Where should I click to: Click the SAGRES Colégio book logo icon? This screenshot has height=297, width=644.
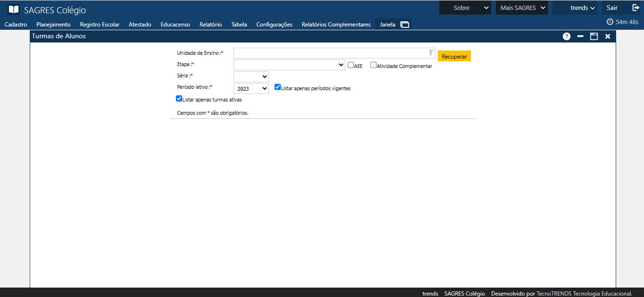[x=14, y=10]
